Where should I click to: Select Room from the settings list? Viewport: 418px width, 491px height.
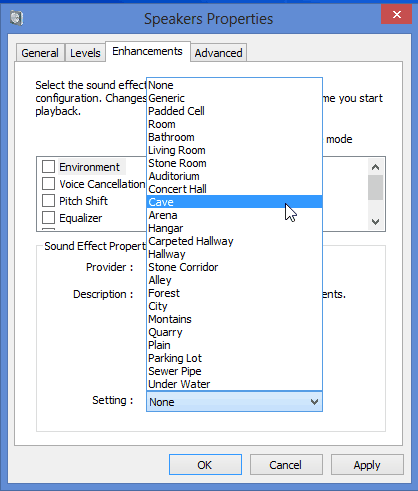coord(234,124)
